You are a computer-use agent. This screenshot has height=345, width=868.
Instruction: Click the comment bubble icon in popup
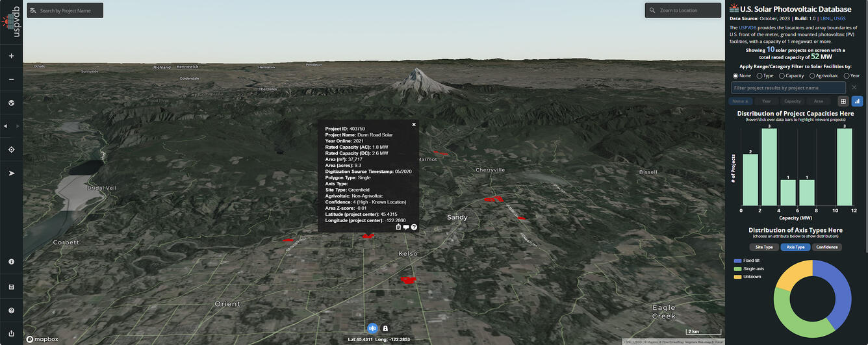click(x=406, y=227)
